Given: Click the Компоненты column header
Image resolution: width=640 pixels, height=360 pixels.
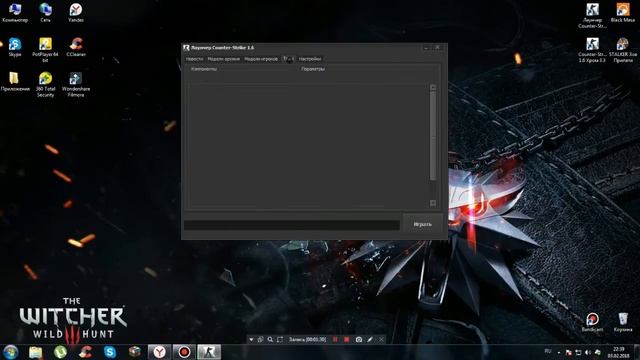Looking at the screenshot, I should click(x=204, y=69).
